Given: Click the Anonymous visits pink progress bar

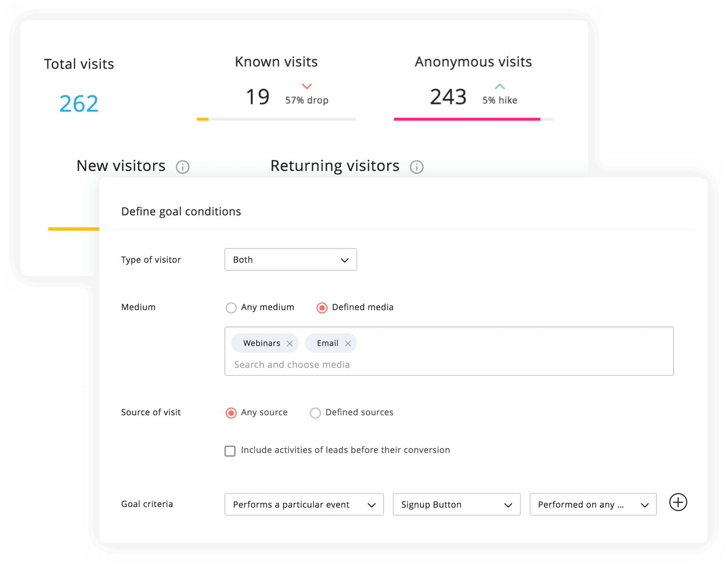Looking at the screenshot, I should 467,119.
